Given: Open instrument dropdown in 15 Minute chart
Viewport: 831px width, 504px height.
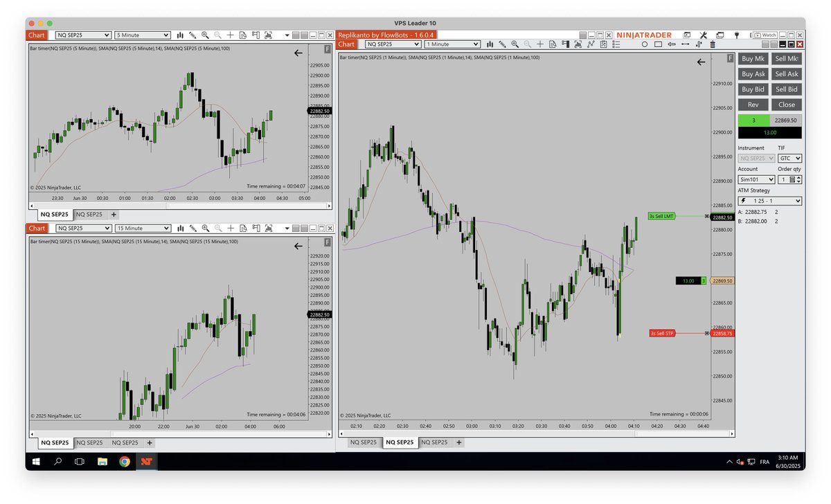Looking at the screenshot, I should coord(84,228).
